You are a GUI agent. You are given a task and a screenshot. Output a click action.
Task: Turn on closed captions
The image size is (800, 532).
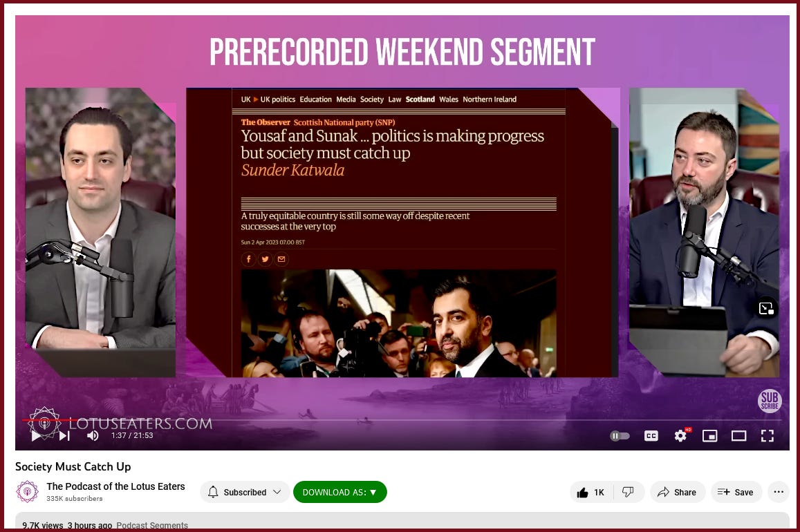651,436
